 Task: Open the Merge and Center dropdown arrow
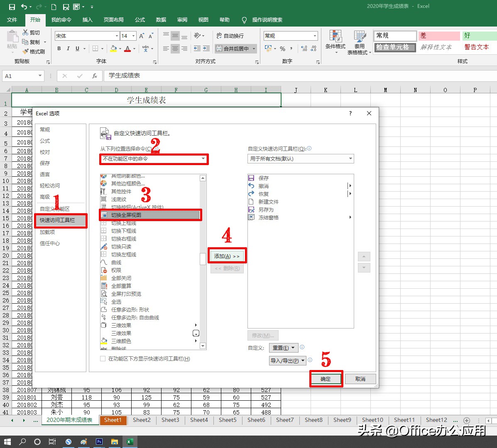pos(254,49)
